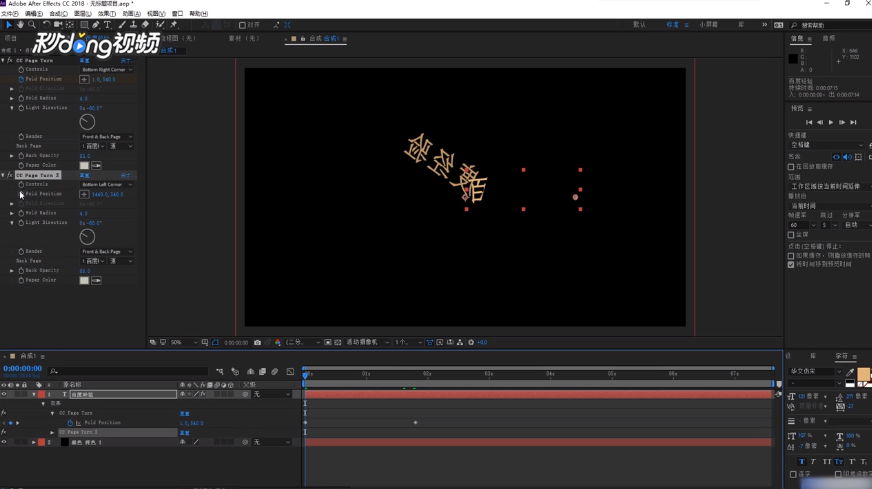872x489 pixels.
Task: Open the 效果(T) menu
Action: (107, 13)
